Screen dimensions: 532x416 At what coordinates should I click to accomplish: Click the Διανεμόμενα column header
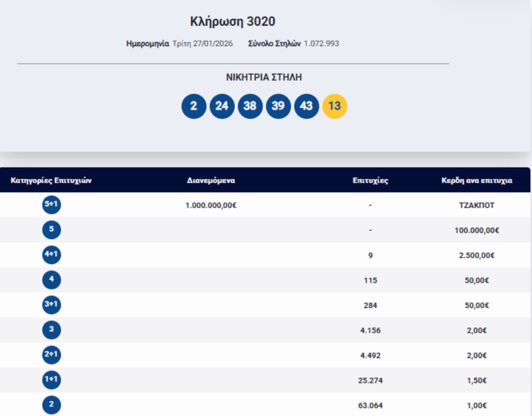(x=211, y=181)
